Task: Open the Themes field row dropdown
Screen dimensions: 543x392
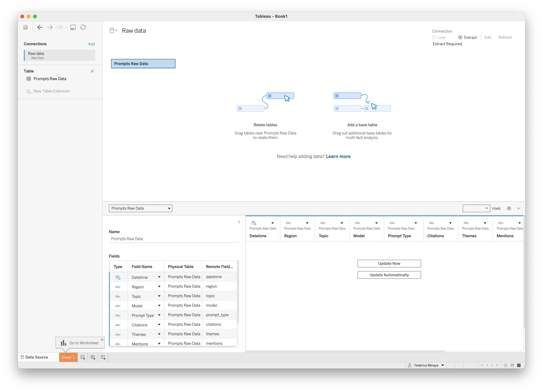Action: click(159, 334)
